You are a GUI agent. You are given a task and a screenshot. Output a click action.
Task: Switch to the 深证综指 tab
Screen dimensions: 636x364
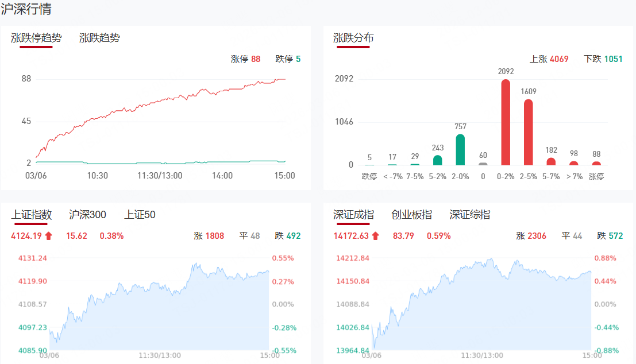470,215
